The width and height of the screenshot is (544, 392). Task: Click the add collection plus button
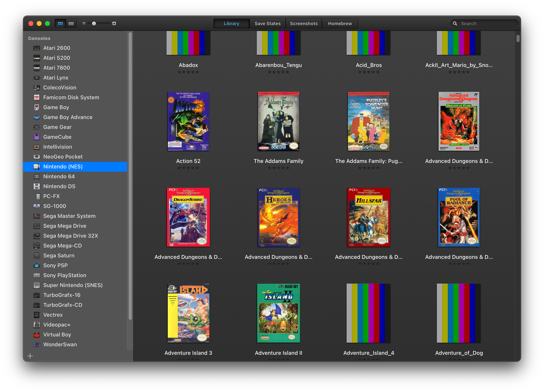[30, 356]
